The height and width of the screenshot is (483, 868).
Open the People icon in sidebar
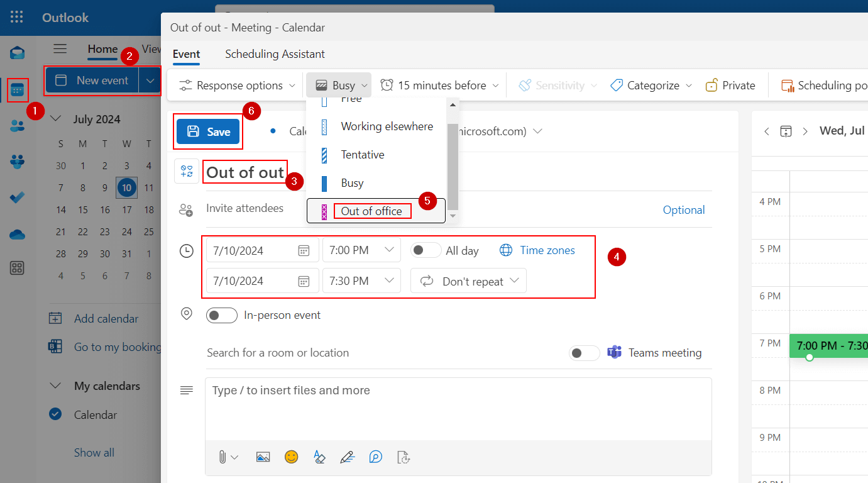pos(18,125)
